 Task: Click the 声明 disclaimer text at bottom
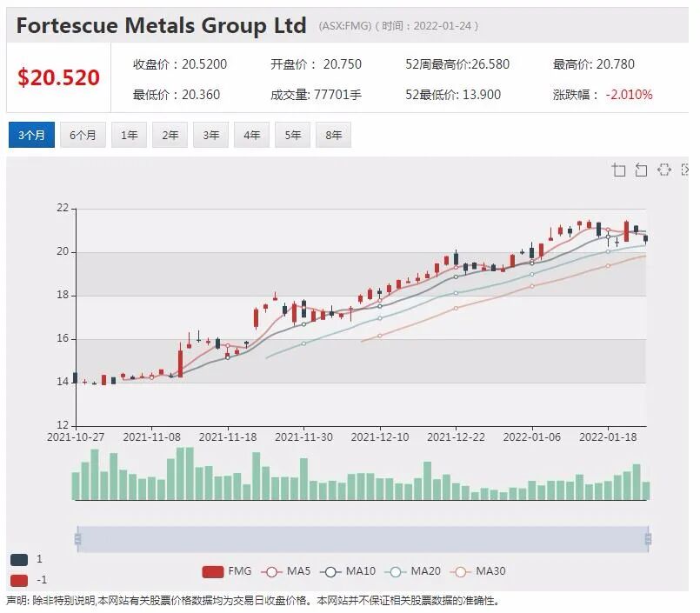pyautogui.click(x=253, y=601)
